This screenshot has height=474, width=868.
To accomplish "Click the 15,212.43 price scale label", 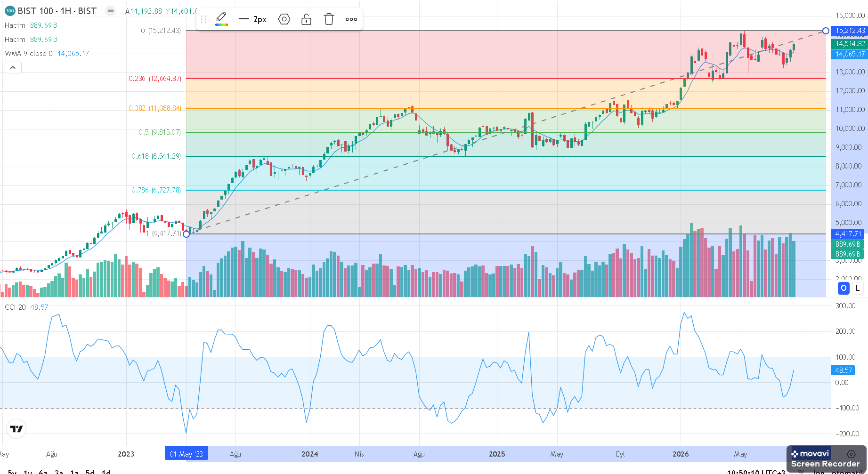I will [x=850, y=31].
